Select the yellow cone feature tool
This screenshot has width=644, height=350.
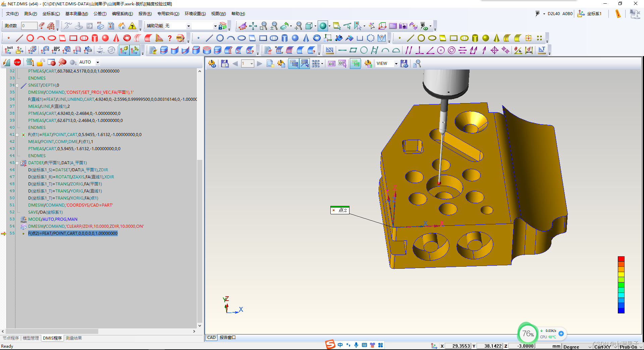pyautogui.click(x=496, y=38)
